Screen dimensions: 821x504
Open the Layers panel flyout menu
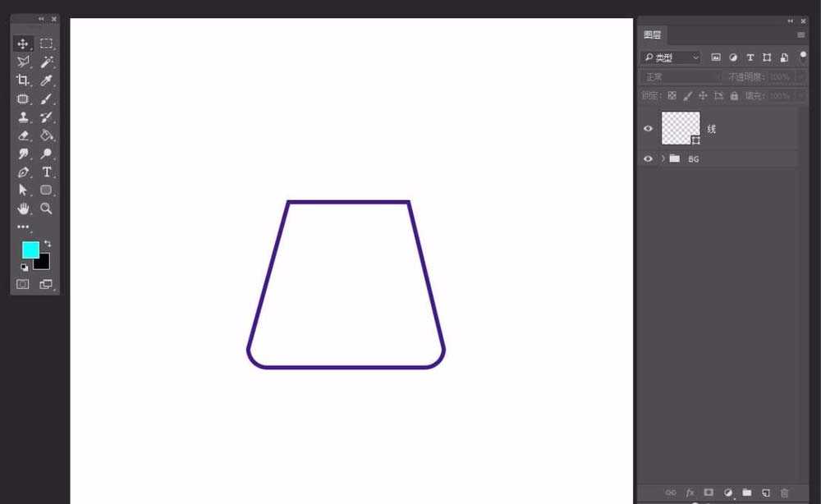coord(800,35)
